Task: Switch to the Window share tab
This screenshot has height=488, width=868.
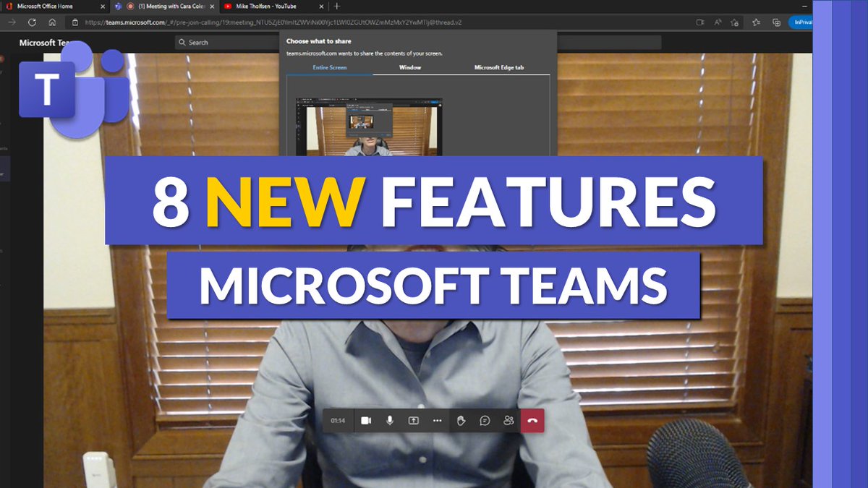Action: [x=410, y=67]
